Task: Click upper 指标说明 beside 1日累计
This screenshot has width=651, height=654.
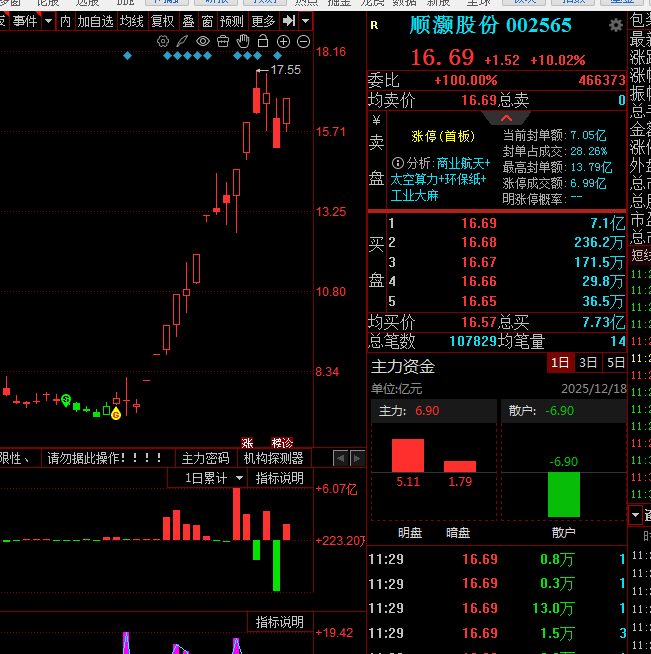Action: point(279,478)
